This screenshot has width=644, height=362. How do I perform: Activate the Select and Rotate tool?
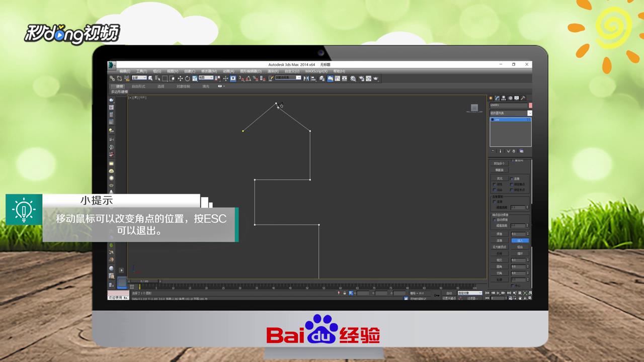(187, 78)
